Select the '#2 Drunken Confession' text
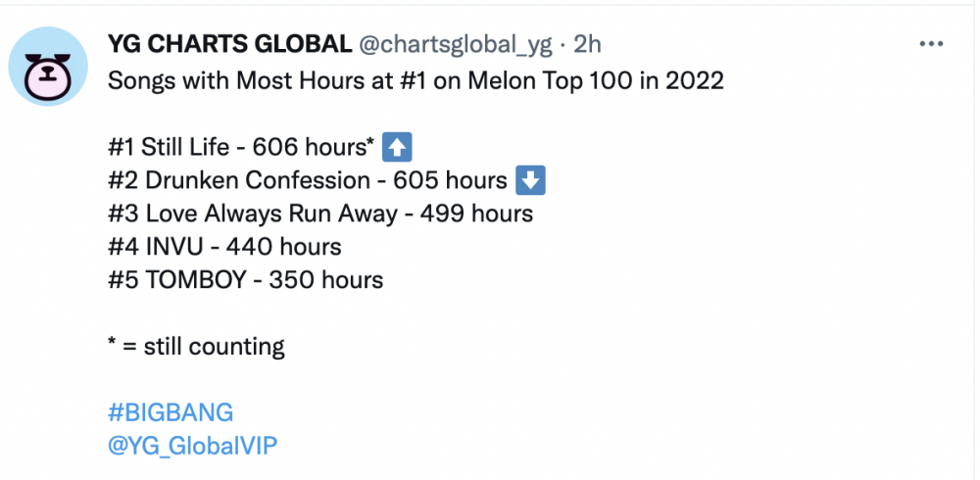 click(x=239, y=180)
